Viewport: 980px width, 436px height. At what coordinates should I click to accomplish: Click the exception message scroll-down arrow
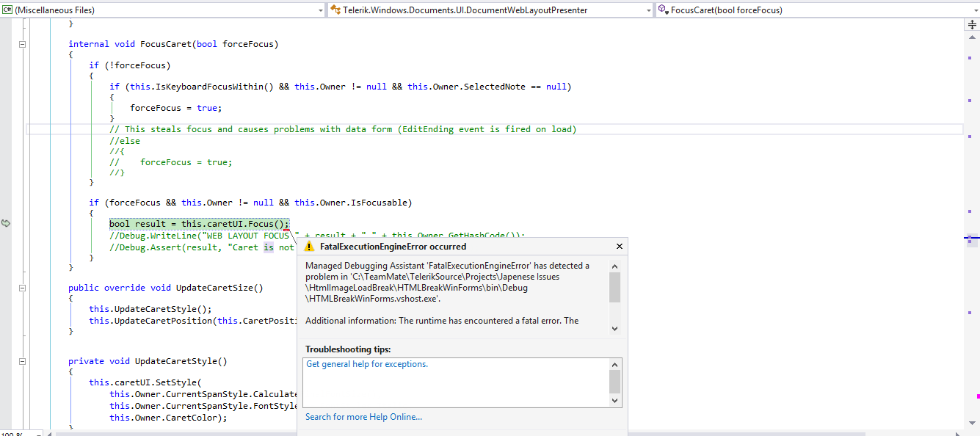(615, 330)
